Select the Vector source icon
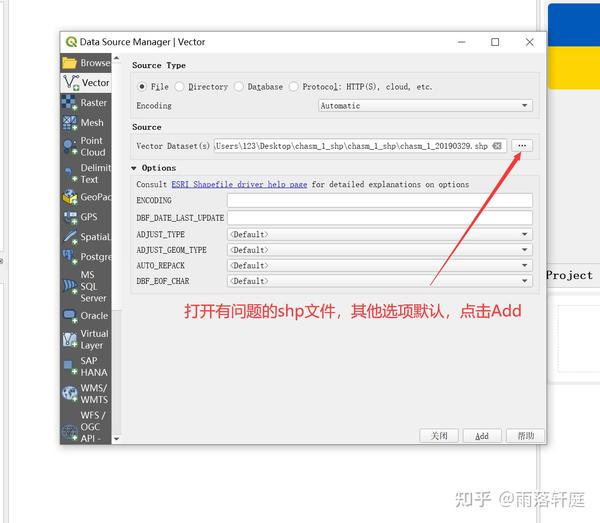 [71, 83]
